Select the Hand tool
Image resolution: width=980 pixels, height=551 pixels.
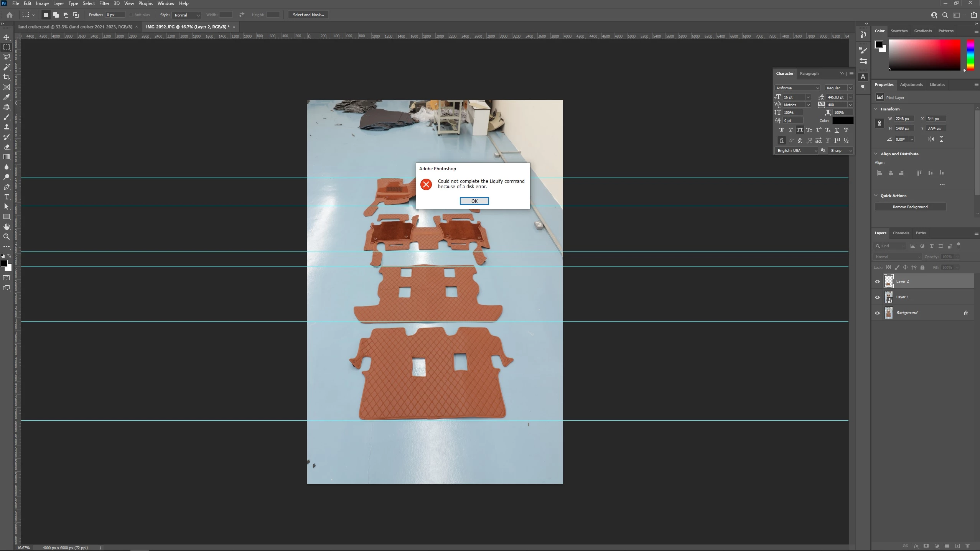tap(7, 227)
